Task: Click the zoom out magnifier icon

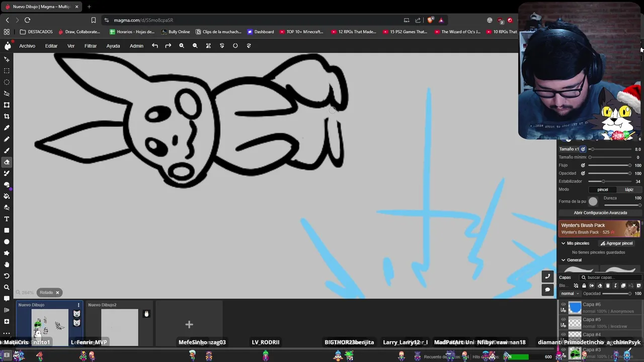Action: tap(195, 46)
